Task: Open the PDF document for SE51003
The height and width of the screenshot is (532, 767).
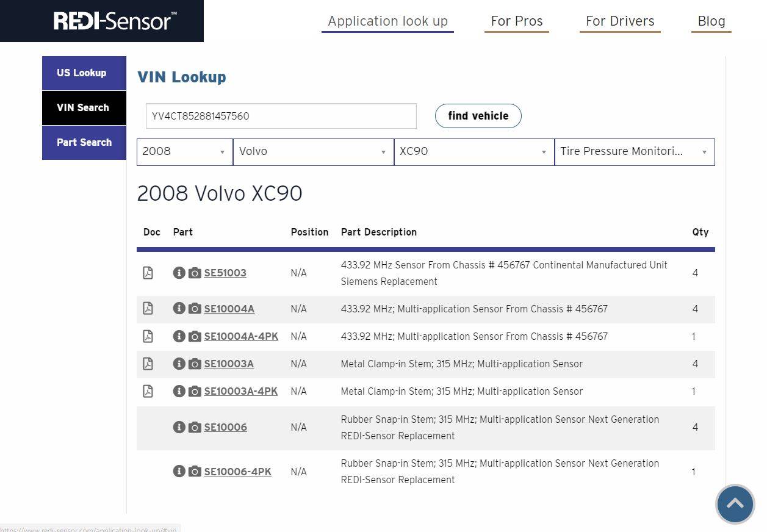Action: (x=148, y=273)
